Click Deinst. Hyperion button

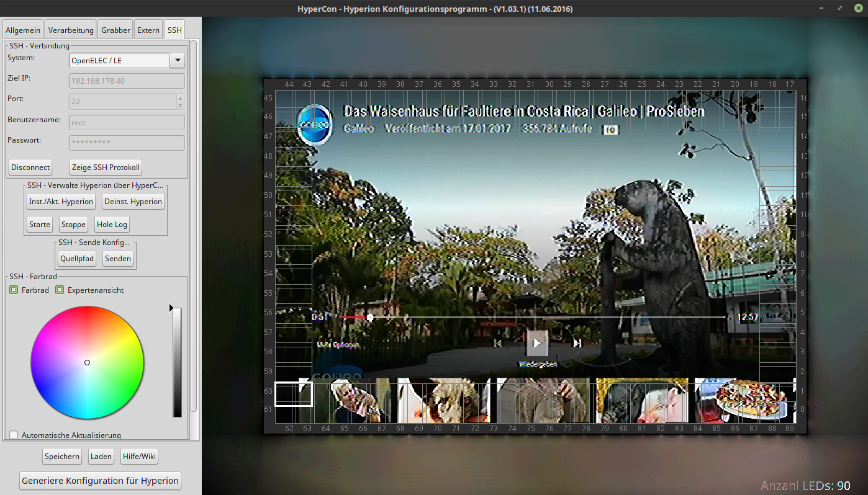133,202
